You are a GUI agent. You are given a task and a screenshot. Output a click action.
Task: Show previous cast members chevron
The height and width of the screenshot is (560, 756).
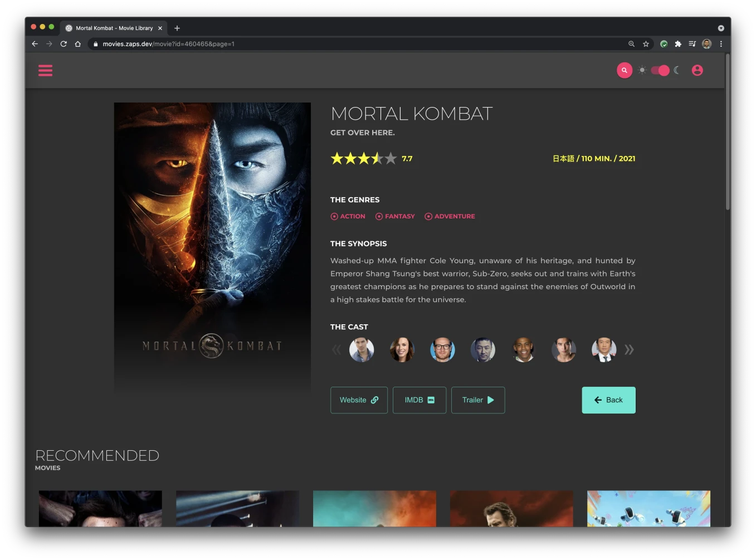click(336, 350)
